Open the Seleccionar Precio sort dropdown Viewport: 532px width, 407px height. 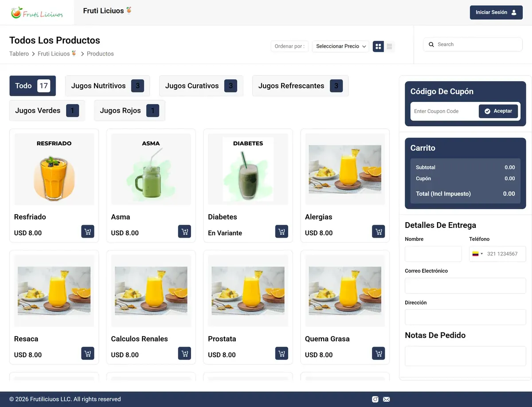point(341,46)
